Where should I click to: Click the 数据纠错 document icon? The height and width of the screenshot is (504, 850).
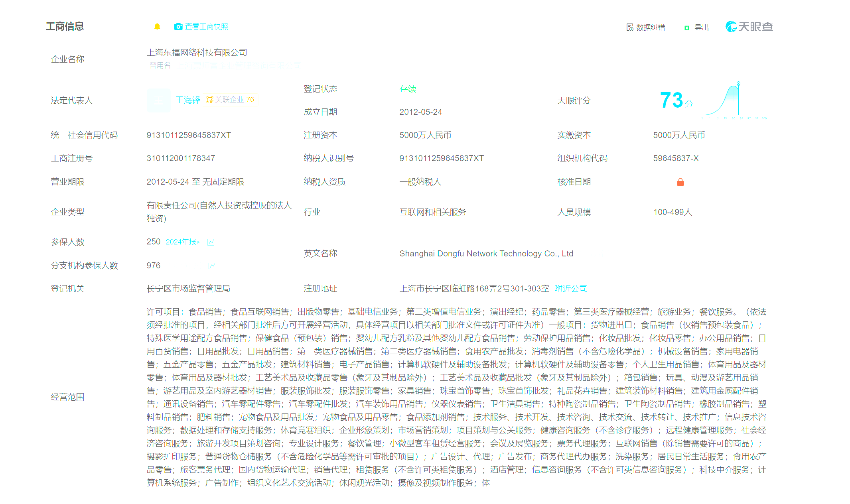[x=630, y=27]
